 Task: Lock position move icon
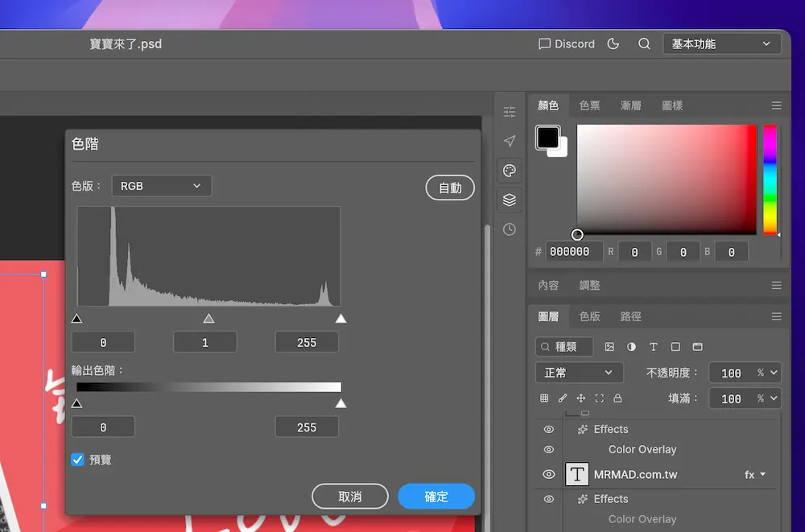pyautogui.click(x=580, y=398)
